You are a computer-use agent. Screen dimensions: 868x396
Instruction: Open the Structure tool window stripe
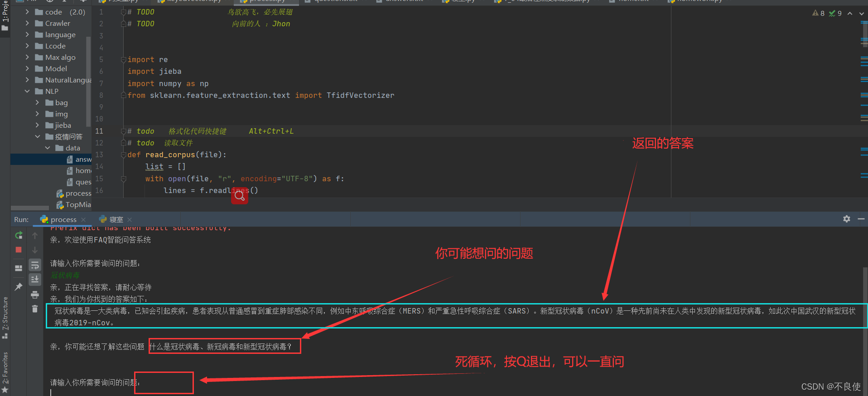(5, 318)
